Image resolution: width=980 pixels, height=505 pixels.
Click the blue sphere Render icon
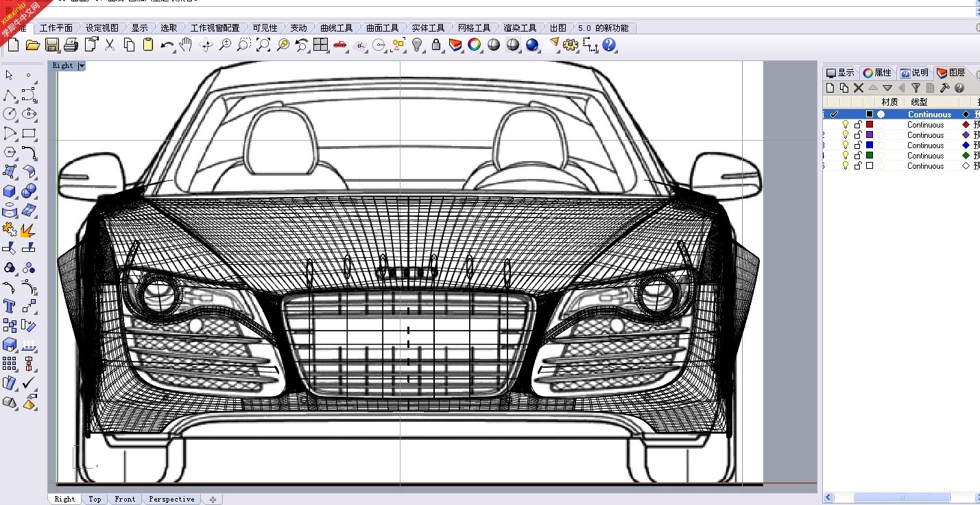point(532,45)
